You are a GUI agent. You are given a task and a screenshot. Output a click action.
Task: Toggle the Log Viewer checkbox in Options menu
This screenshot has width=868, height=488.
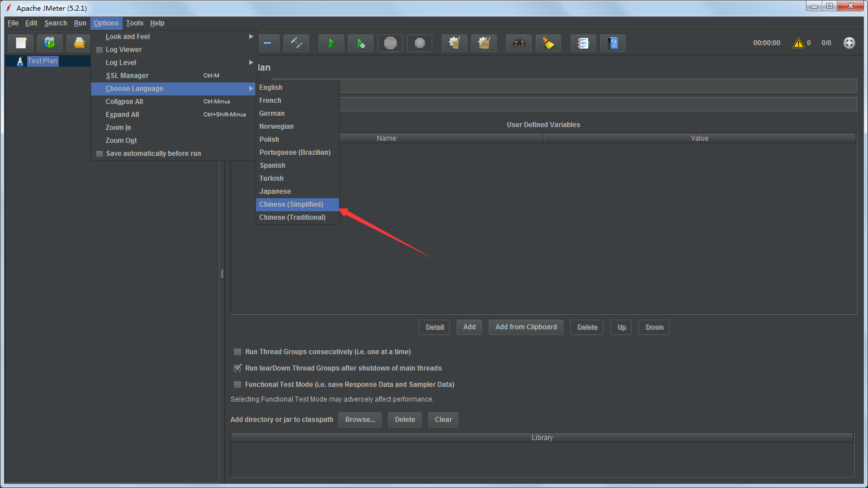pos(99,50)
